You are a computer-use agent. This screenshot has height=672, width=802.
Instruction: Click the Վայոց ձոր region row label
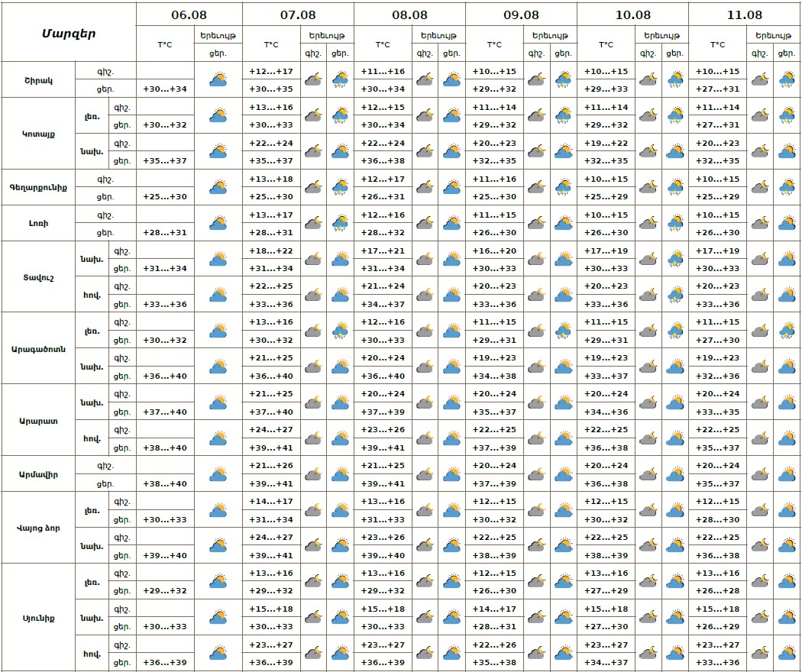pyautogui.click(x=38, y=528)
